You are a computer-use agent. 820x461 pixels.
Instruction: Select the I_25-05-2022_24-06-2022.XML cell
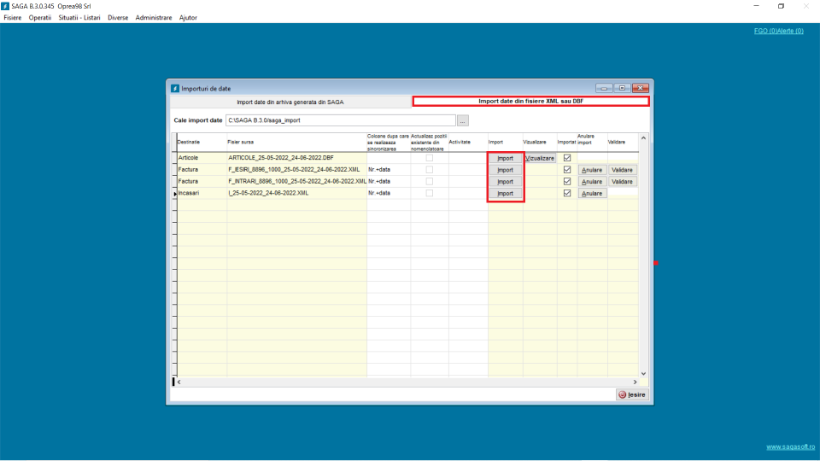coord(297,193)
